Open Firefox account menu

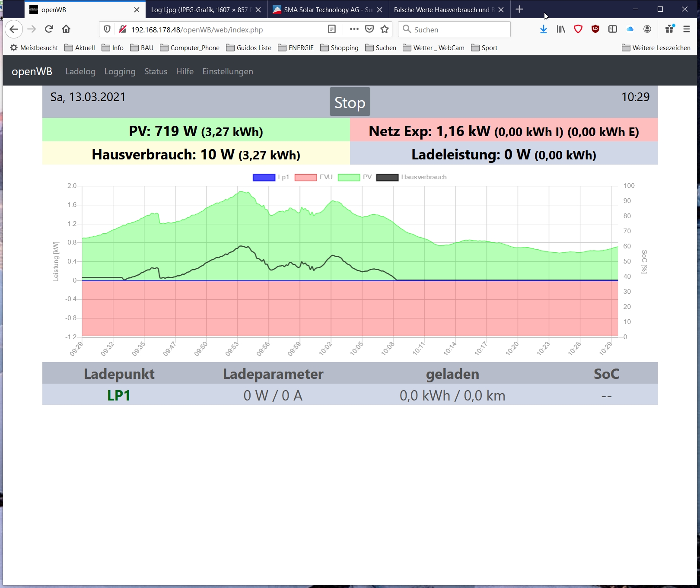coord(647,29)
